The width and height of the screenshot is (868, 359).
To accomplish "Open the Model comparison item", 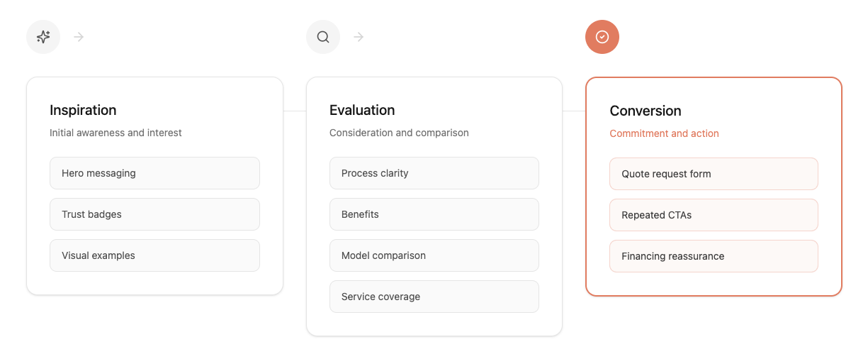I will (x=434, y=255).
